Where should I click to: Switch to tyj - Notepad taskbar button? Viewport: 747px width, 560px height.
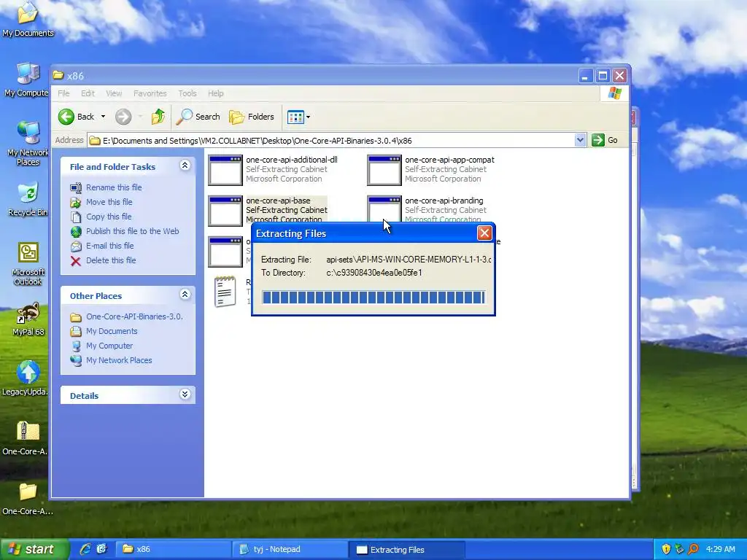click(290, 550)
